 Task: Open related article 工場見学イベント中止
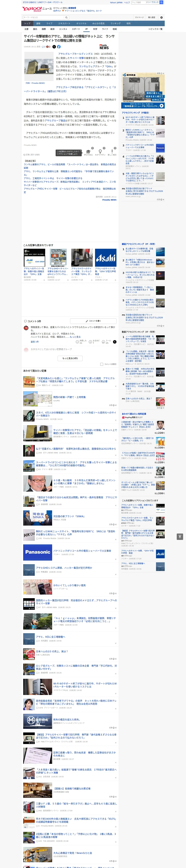(53, 178)
